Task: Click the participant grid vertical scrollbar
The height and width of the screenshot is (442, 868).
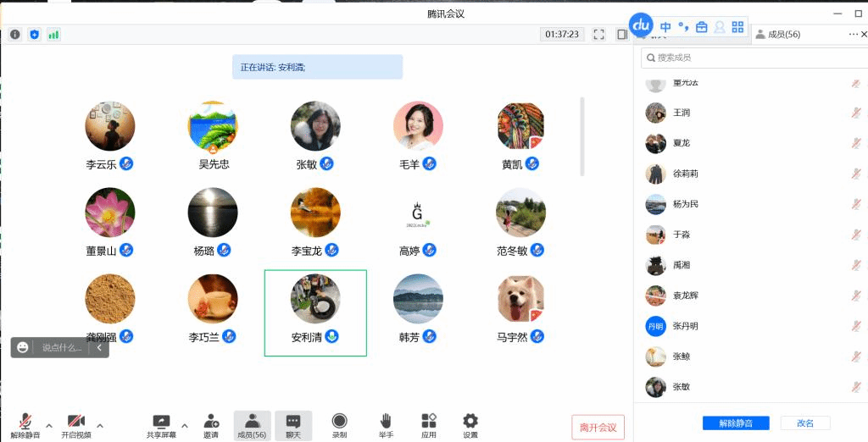Action: (x=581, y=135)
